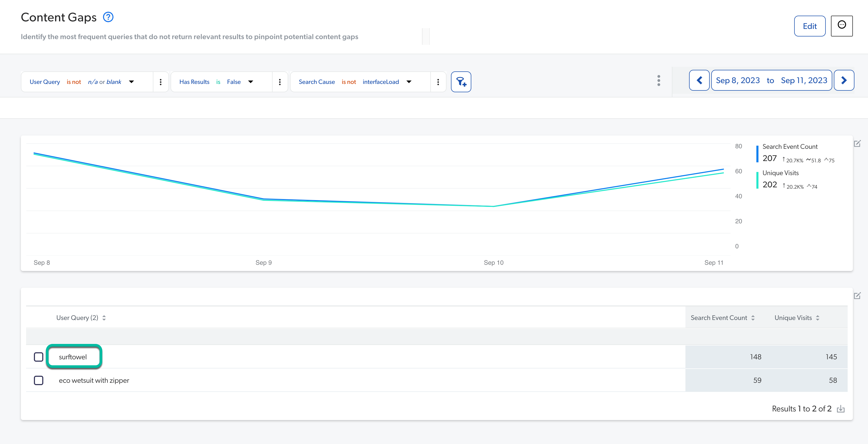
Task: Open the kebab menu on User Query filter
Action: click(161, 82)
